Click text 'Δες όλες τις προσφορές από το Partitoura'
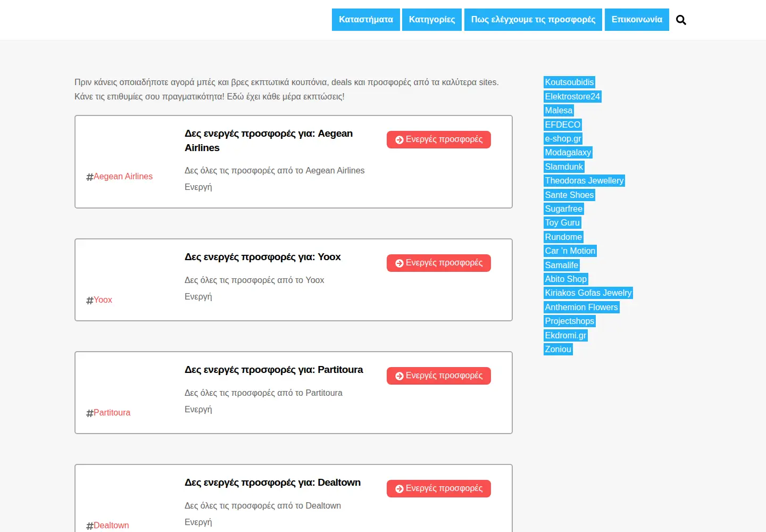766x532 pixels. tap(263, 393)
